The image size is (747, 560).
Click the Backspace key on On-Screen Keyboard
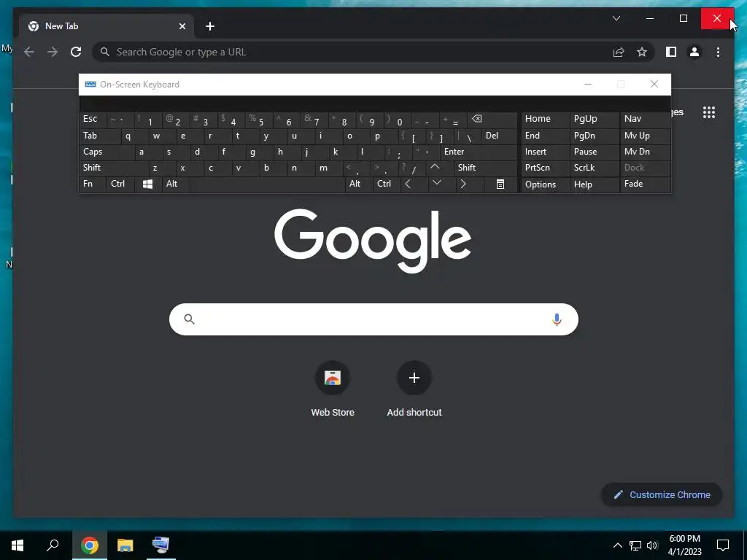492,120
